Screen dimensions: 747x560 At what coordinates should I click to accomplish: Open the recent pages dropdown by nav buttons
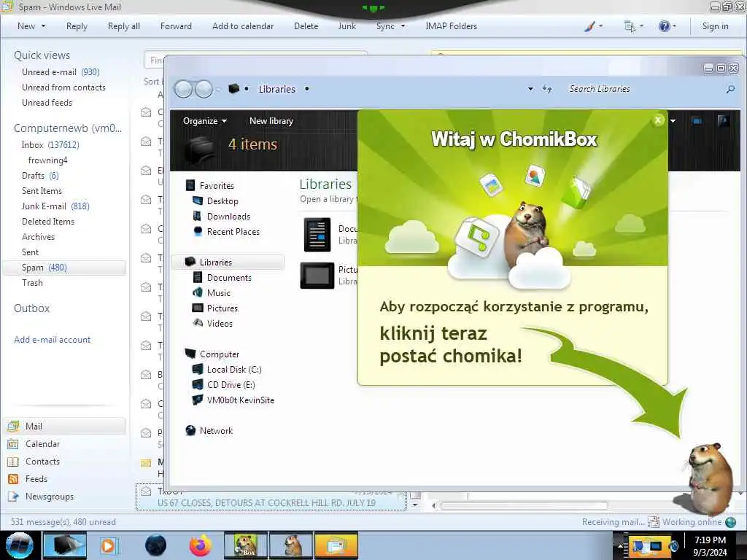tap(217, 89)
